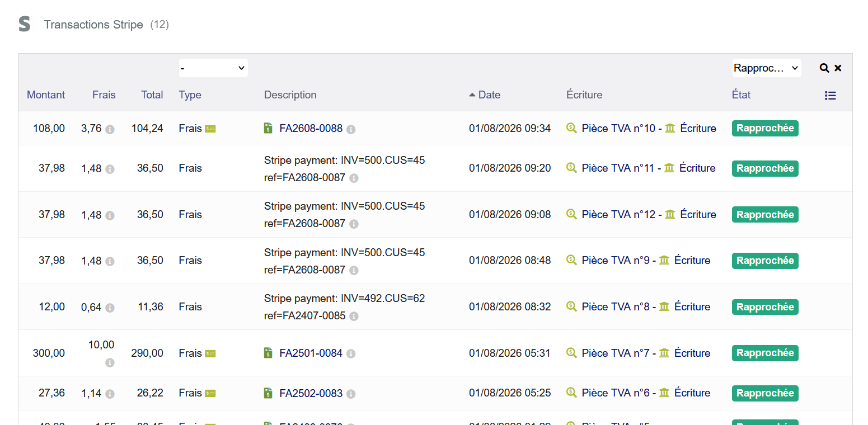Click amount 108,00

[x=49, y=128]
